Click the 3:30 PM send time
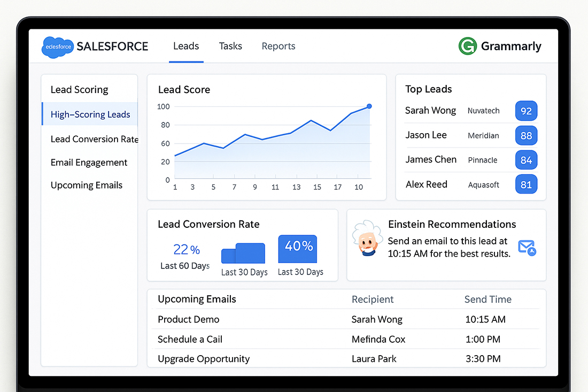Viewport: 588px width, 392px height. tap(483, 359)
